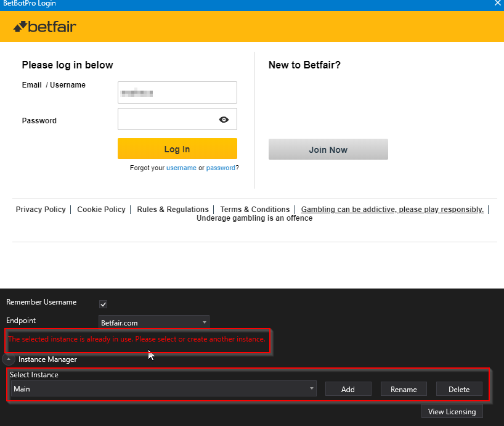Open View Licensing

tap(452, 411)
